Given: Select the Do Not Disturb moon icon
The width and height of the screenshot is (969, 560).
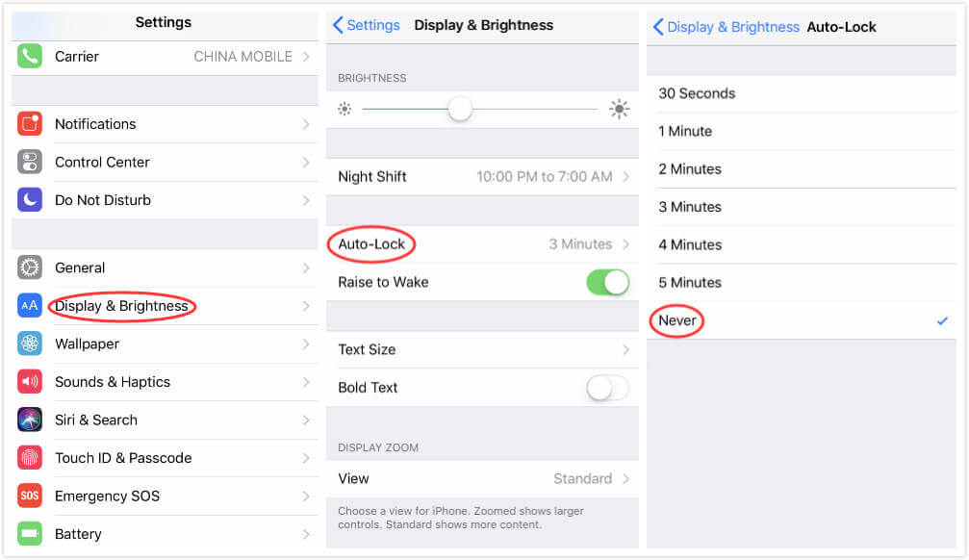Looking at the screenshot, I should tap(27, 199).
